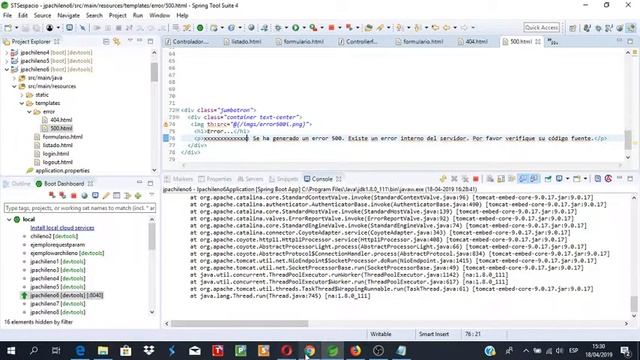This screenshot has height=360, width=640.
Task: Open Spring Tool Suite green taskbar icon
Action: coord(333,351)
